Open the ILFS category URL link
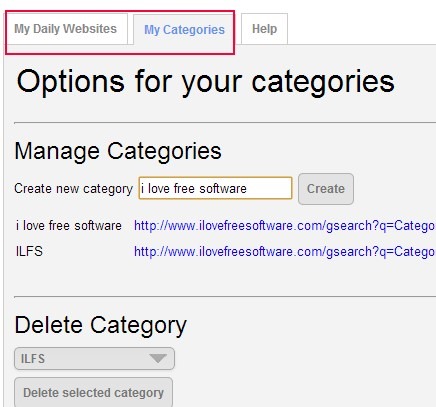Image resolution: width=436 pixels, height=407 pixels. coord(285,251)
